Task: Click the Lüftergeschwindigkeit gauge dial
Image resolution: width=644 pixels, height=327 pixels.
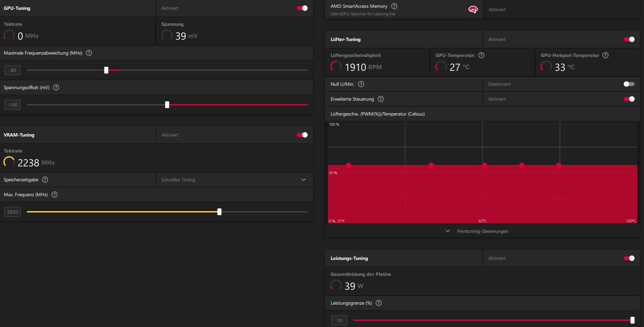Action: tap(336, 66)
